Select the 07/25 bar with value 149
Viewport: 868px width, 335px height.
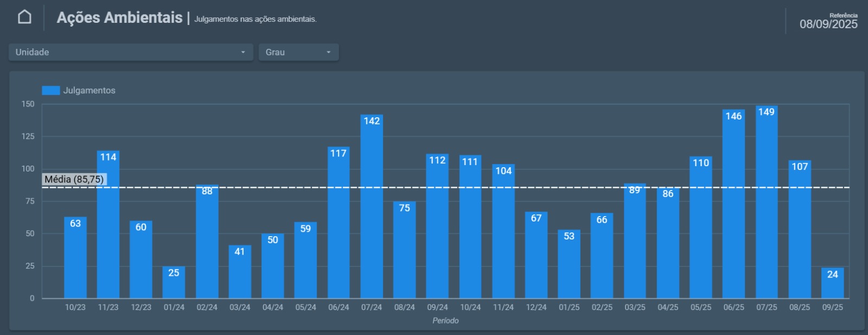[766, 206]
